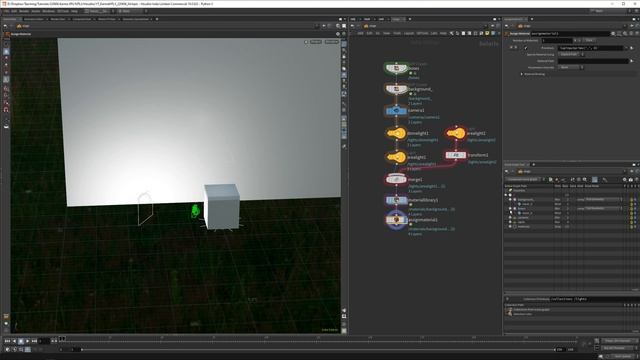Click the camera wireframe in viewport
This screenshot has height=360, width=640.
(x=145, y=209)
